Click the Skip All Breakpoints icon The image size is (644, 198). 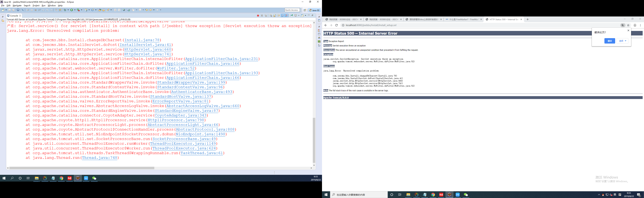pyautogui.click(x=23, y=10)
